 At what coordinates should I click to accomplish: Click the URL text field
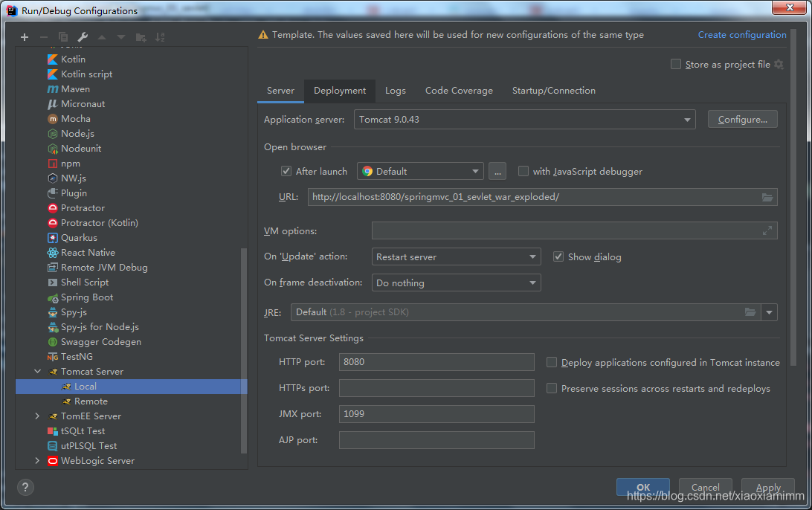click(x=542, y=197)
